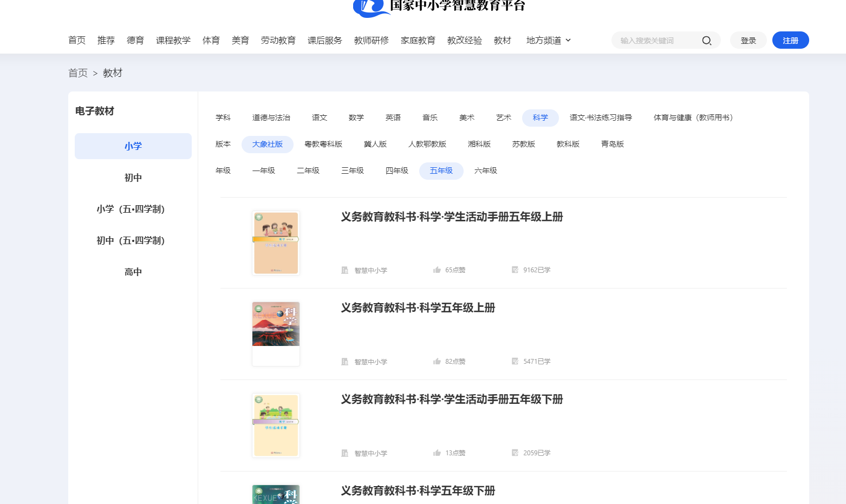
Task: Select the 冀人版 version filter
Action: (376, 144)
